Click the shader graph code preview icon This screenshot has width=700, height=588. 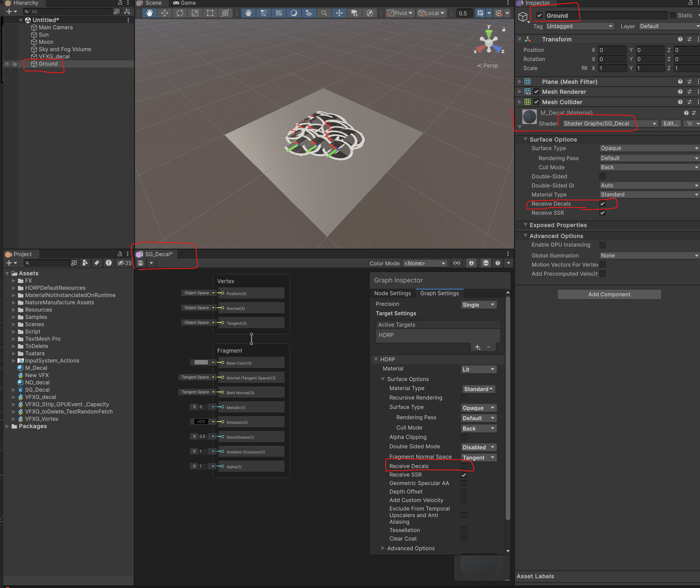(457, 263)
